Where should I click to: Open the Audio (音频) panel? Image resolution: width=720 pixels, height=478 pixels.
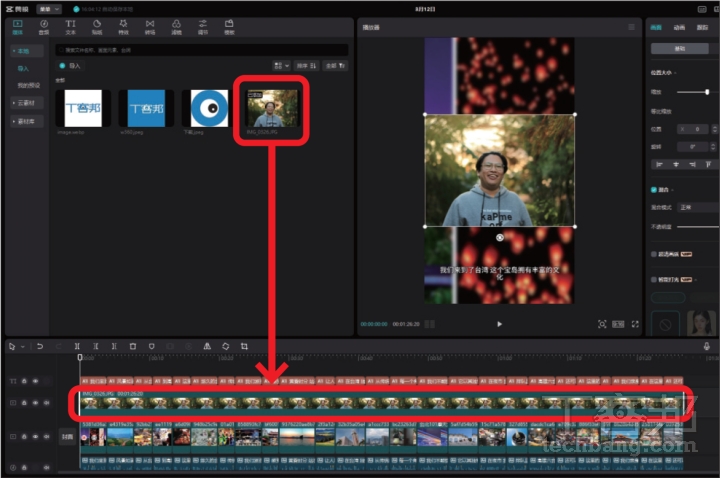coord(44,27)
